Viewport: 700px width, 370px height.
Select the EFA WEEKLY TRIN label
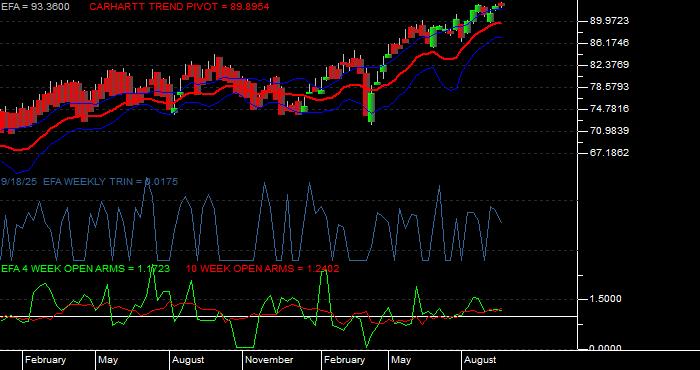pos(110,182)
